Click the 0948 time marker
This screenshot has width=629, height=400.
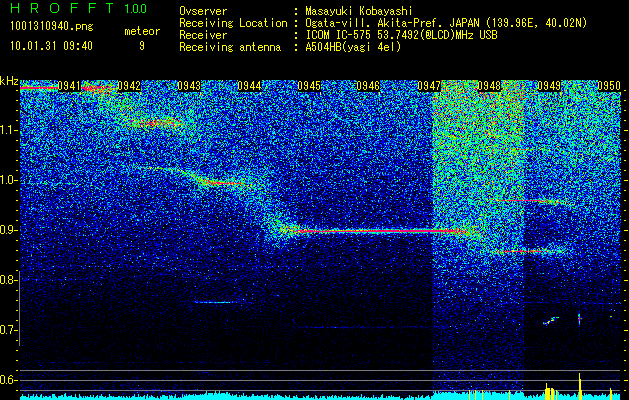489,86
